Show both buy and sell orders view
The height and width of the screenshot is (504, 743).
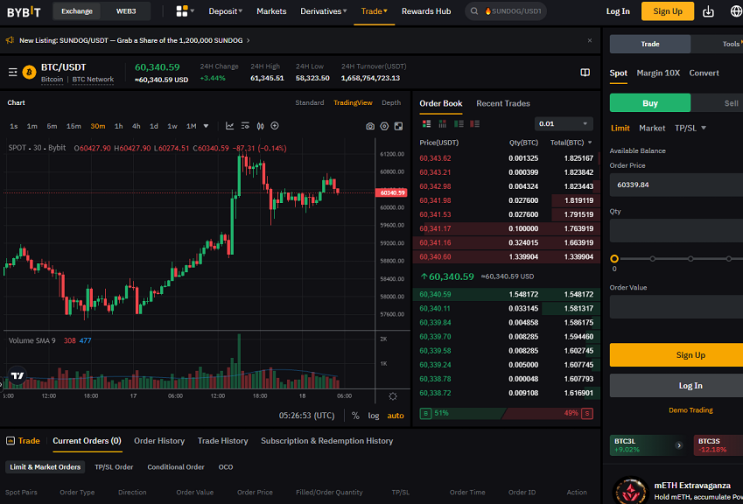426,124
